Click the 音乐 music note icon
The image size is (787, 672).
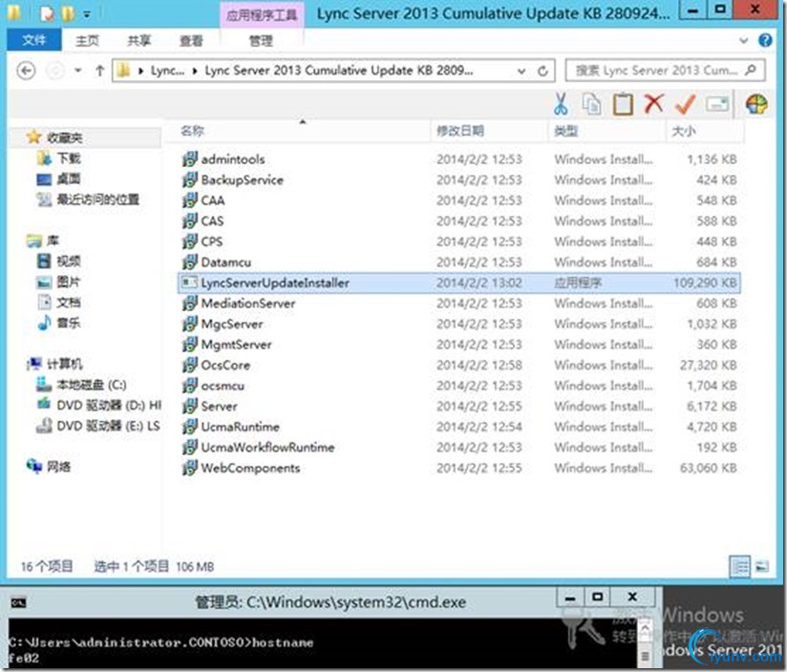tap(44, 323)
